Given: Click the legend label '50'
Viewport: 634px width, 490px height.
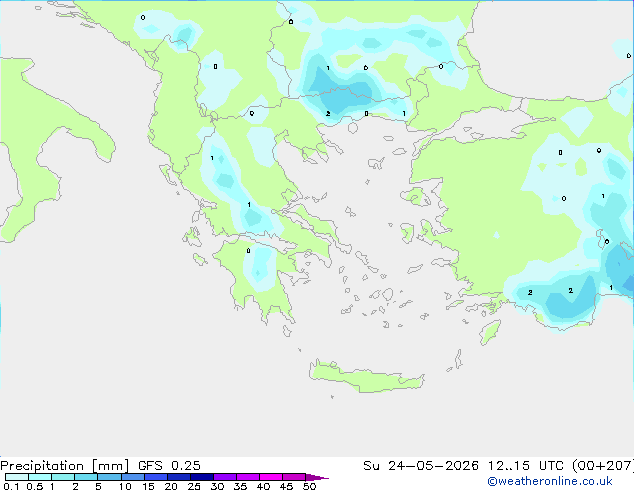Looking at the screenshot, I should pos(309,486).
